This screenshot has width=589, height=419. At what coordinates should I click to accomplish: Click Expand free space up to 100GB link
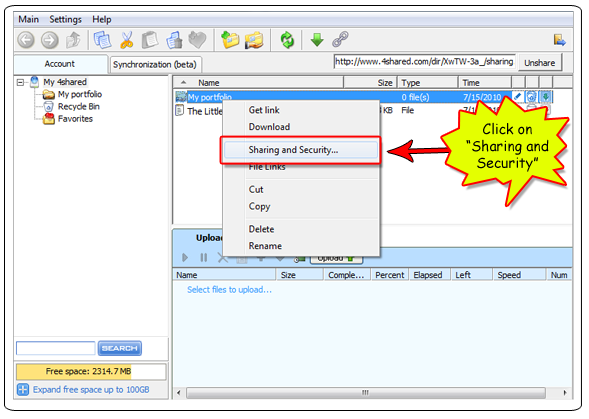(91, 390)
